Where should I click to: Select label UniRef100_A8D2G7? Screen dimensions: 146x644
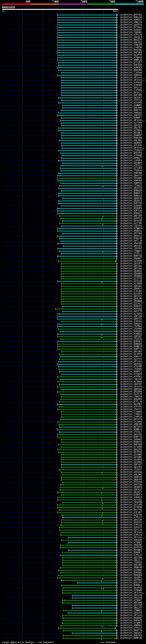click(131, 633)
